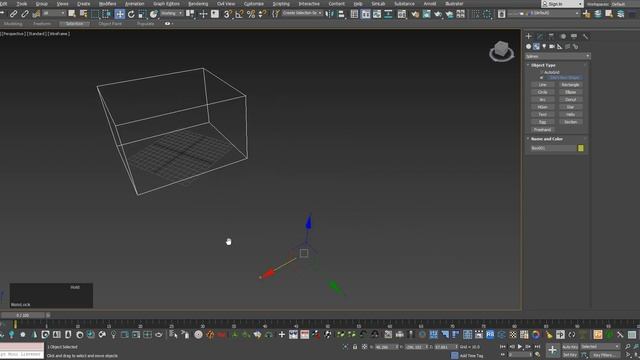Viewport: 640px width, 360px height.
Task: Select the Select and Move tool
Action: [x=120, y=14]
